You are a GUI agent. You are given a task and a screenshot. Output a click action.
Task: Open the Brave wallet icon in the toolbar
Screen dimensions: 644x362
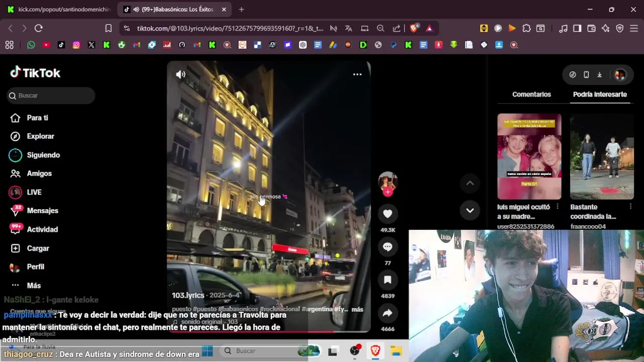[x=592, y=29]
